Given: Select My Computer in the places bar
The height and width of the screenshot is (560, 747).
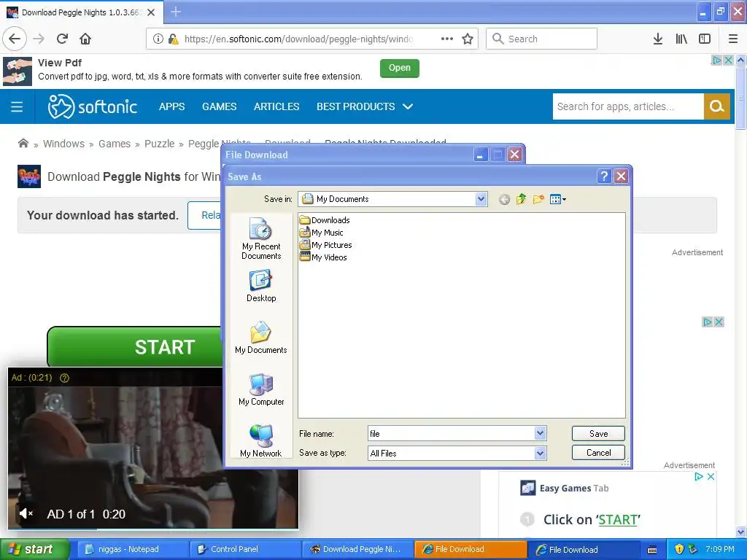Looking at the screenshot, I should click(x=261, y=389).
